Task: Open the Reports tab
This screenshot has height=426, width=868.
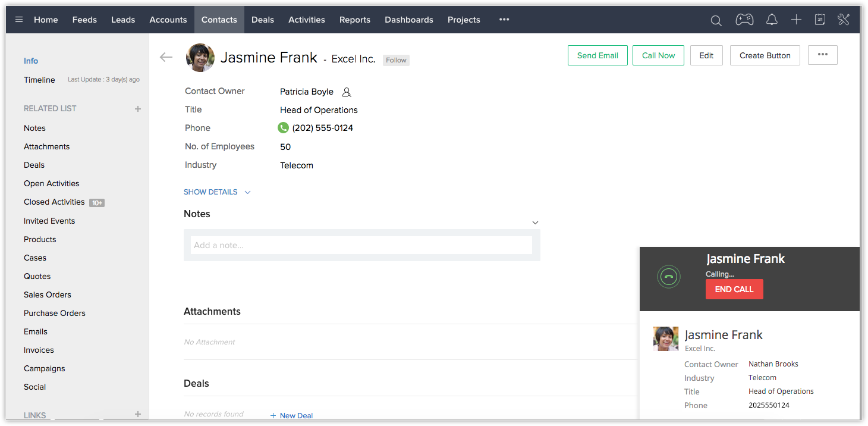Action: pyautogui.click(x=354, y=20)
